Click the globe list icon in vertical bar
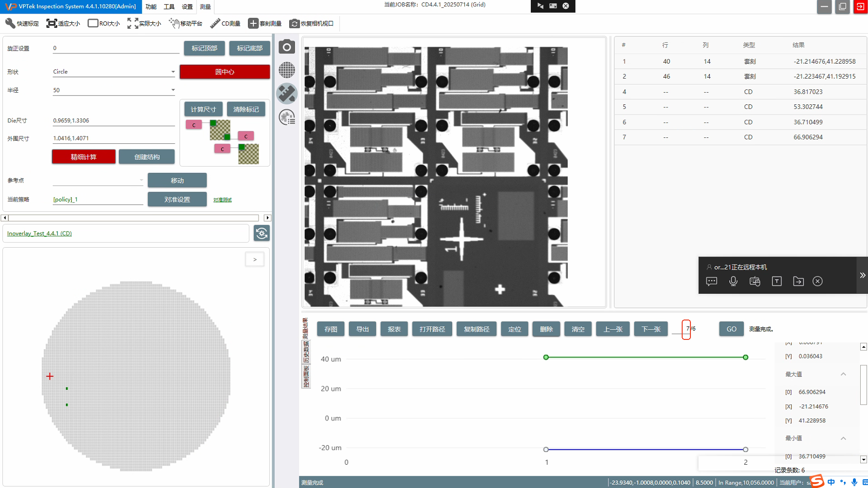The image size is (868, 488). 287,117
